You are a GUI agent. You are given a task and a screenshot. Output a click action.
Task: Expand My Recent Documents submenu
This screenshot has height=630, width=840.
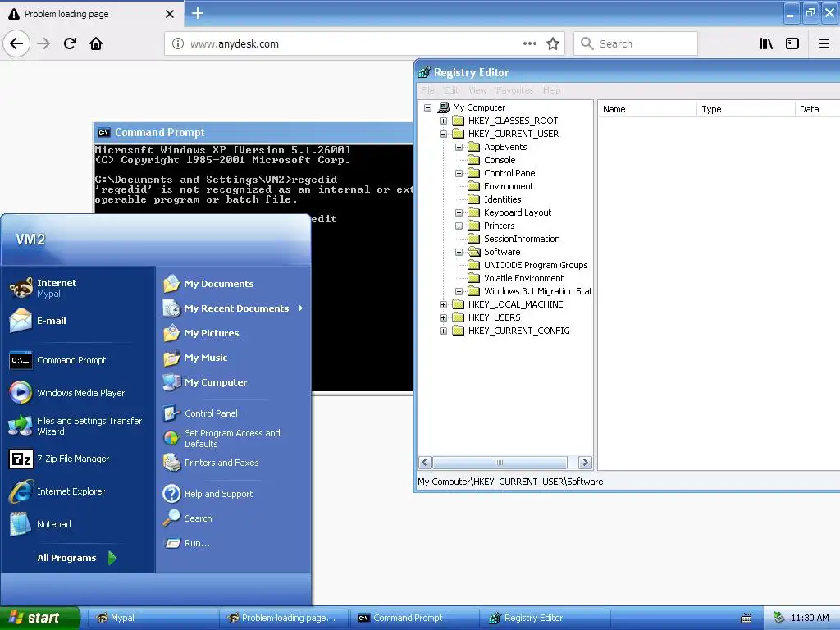click(x=233, y=308)
